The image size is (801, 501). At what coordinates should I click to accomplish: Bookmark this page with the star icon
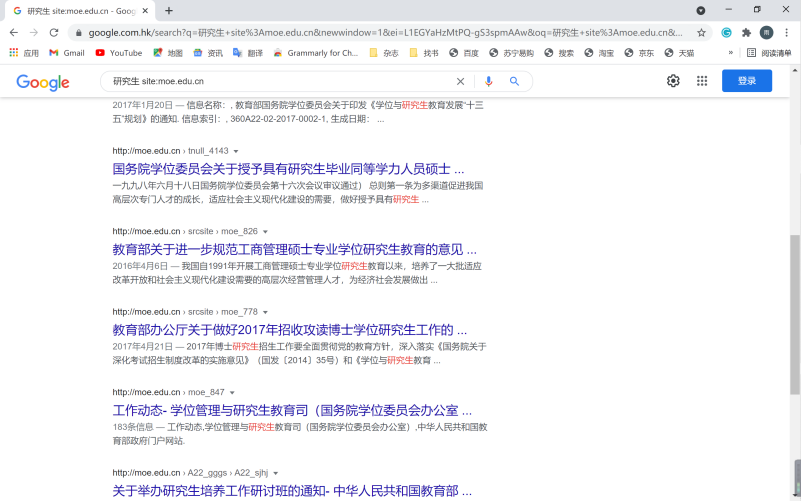(x=701, y=33)
